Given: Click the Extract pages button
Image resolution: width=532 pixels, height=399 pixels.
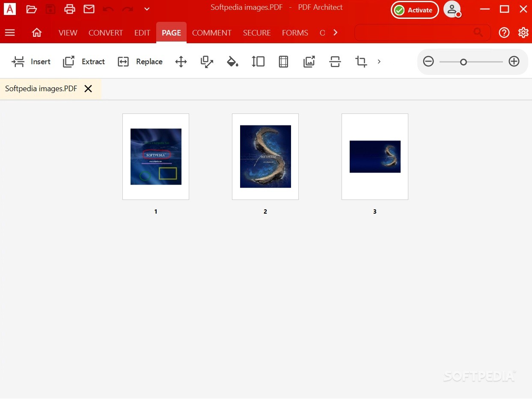Looking at the screenshot, I should (84, 62).
